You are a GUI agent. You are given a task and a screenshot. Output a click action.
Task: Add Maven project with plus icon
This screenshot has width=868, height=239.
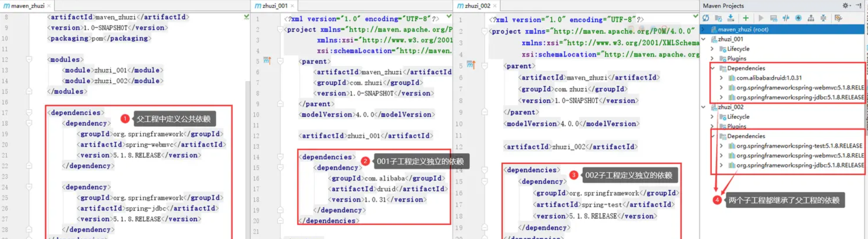click(746, 18)
